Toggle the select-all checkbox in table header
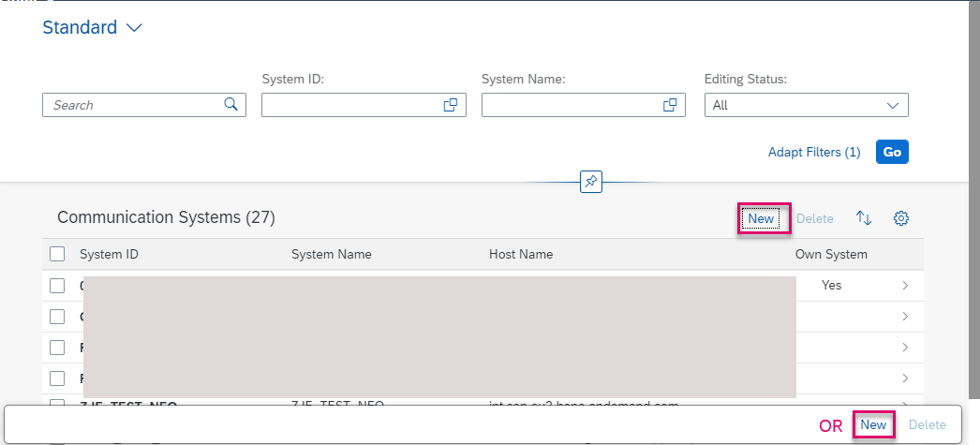 coord(57,254)
